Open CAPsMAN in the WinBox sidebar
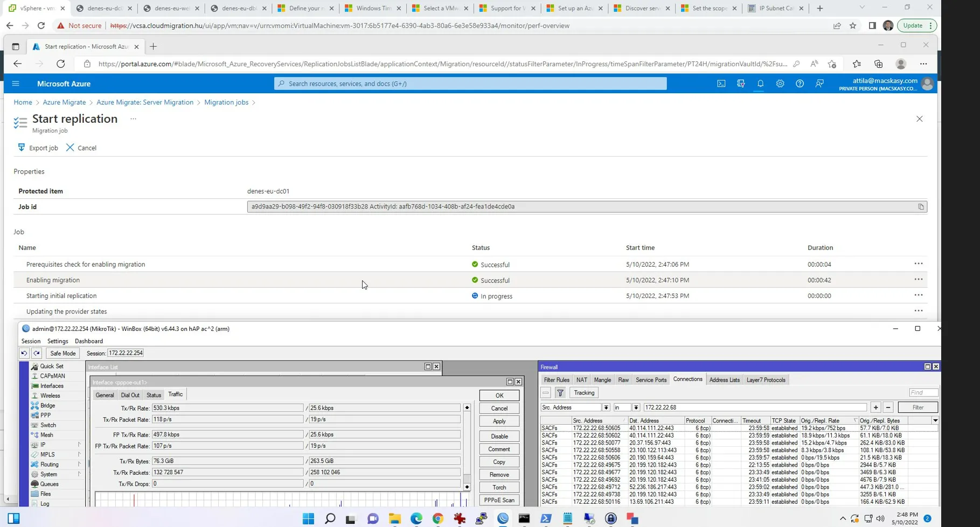Viewport: 980px width, 527px height. point(52,376)
